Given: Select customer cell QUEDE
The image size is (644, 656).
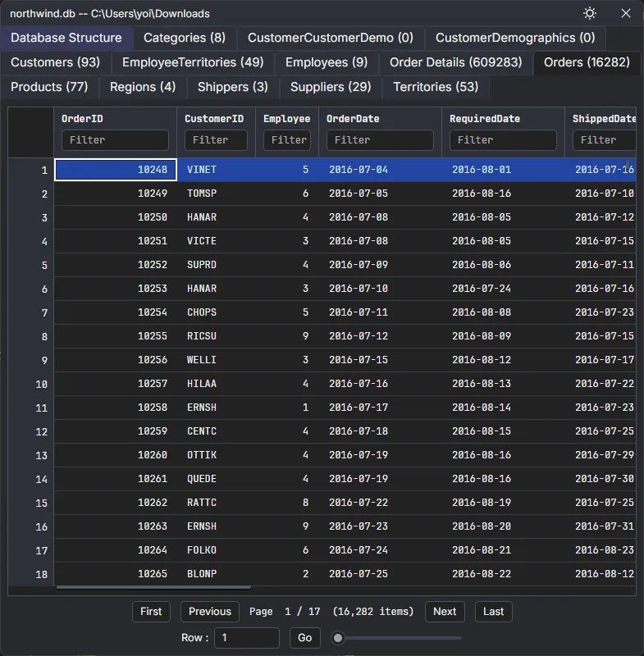Looking at the screenshot, I should click(216, 479).
